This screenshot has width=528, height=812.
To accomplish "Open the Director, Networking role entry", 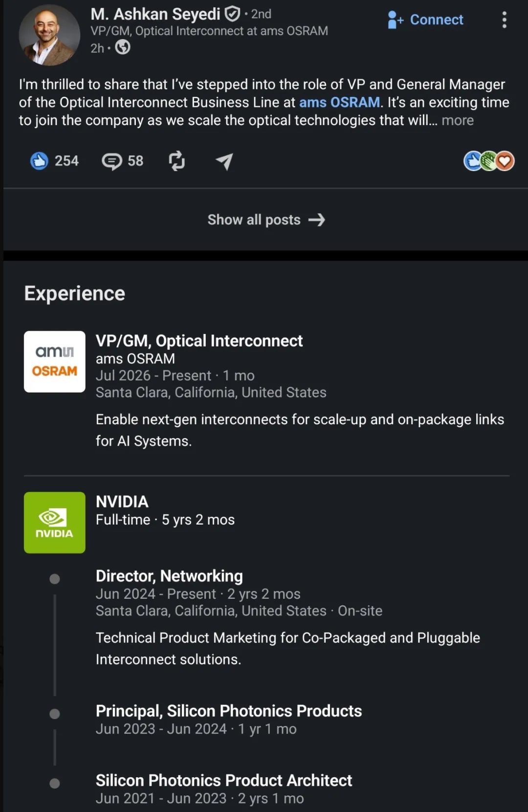I will click(x=169, y=576).
